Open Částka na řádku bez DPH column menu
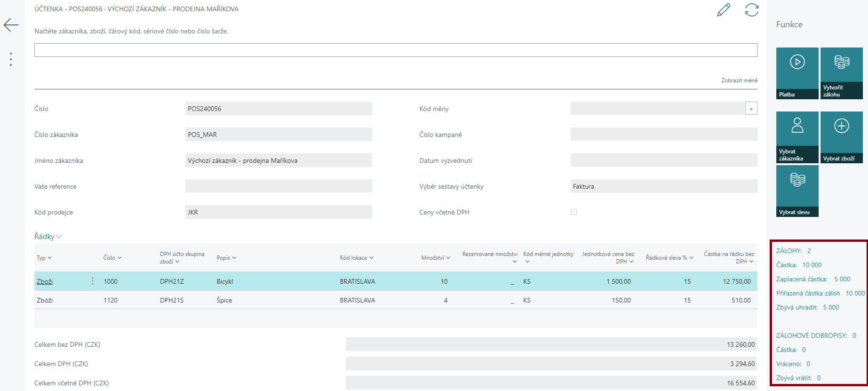Viewport: 868px width, 391px height. [x=729, y=258]
